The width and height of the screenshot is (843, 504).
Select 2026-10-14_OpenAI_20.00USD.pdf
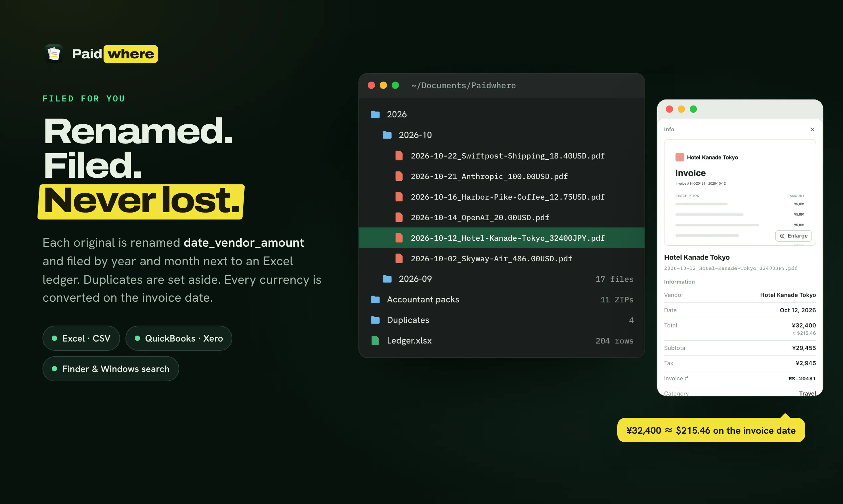click(x=480, y=218)
